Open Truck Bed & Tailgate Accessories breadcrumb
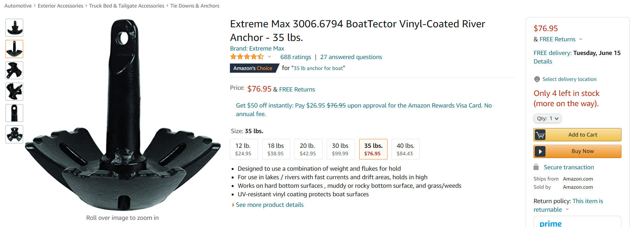This screenshot has width=644, height=227. pos(127,6)
